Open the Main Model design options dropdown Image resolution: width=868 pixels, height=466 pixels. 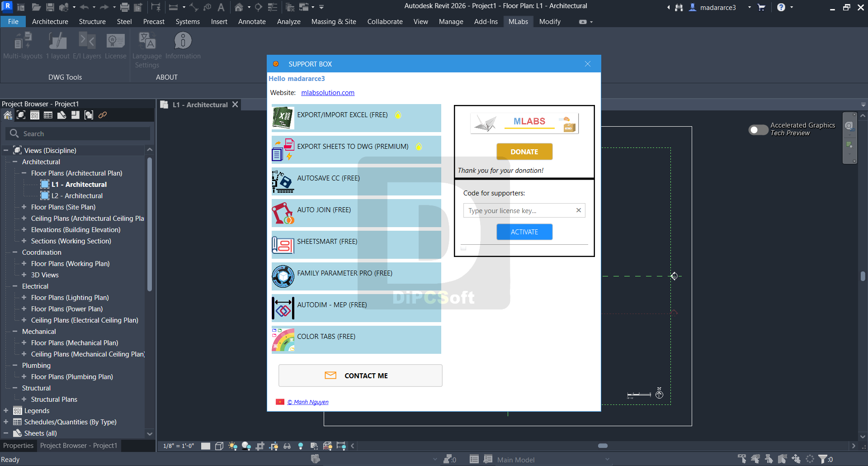click(553, 459)
